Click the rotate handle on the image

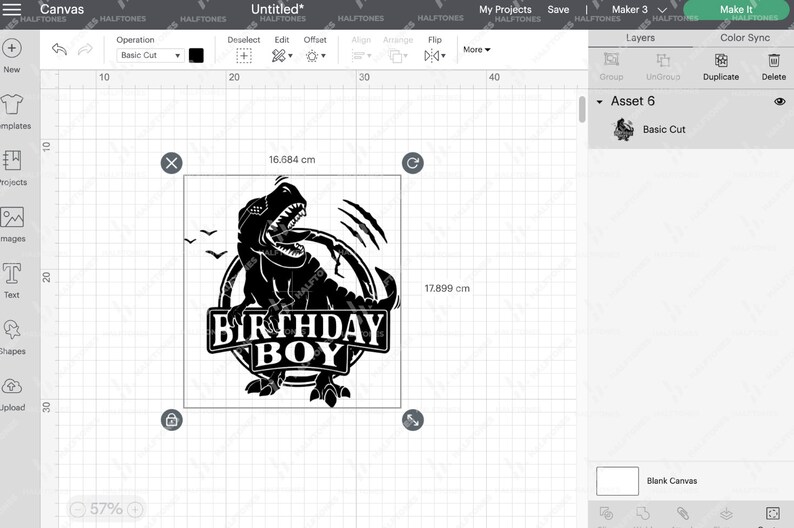coord(413,163)
